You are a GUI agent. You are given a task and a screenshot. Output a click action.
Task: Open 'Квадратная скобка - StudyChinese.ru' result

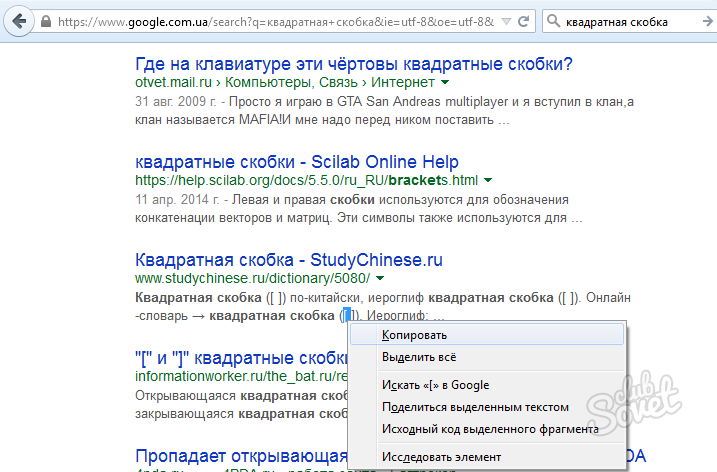click(x=288, y=259)
